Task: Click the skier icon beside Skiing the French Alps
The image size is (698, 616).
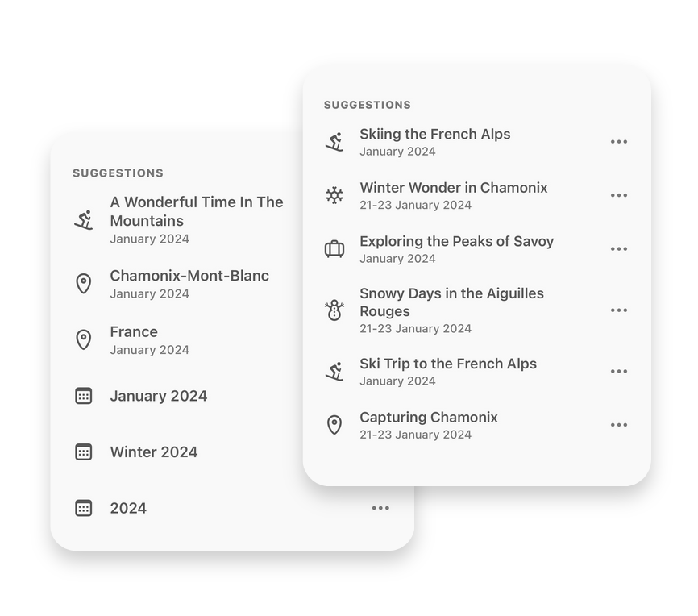Action: [334, 142]
